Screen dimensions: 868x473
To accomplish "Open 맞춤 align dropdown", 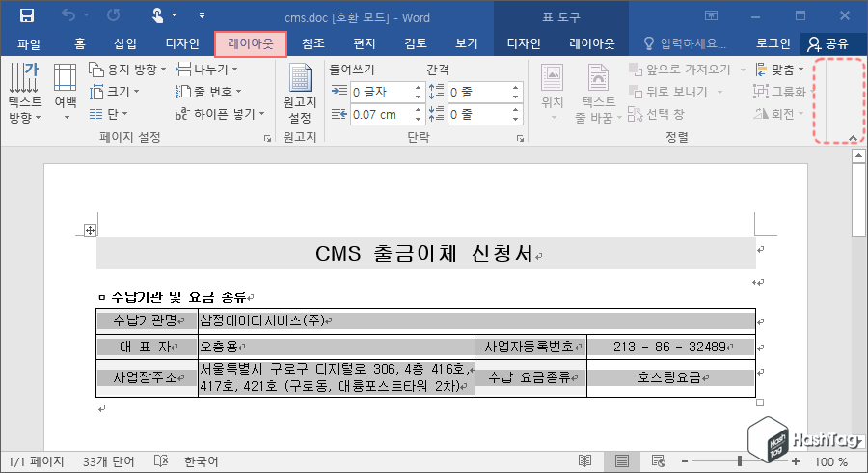I will tap(779, 70).
